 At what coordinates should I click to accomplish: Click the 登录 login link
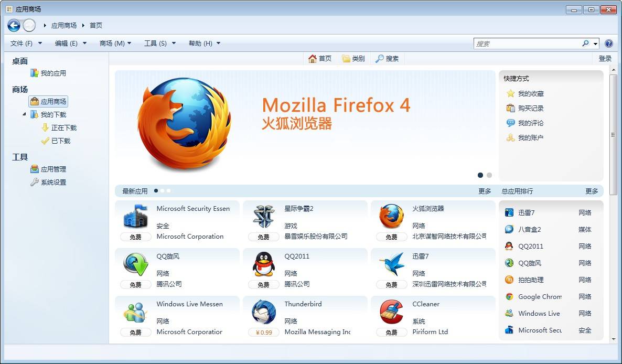point(605,59)
